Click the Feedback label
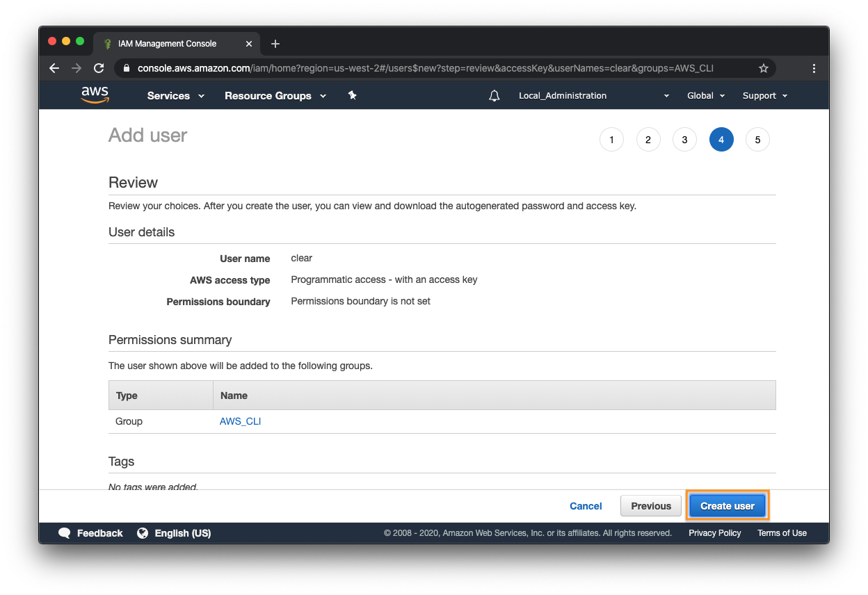This screenshot has width=868, height=595. click(99, 533)
